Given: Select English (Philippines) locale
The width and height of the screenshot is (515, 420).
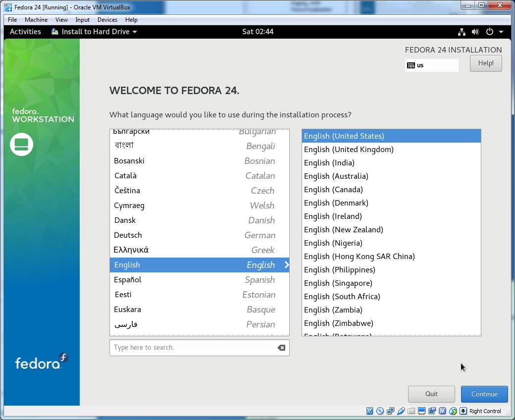Looking at the screenshot, I should click(x=391, y=270).
